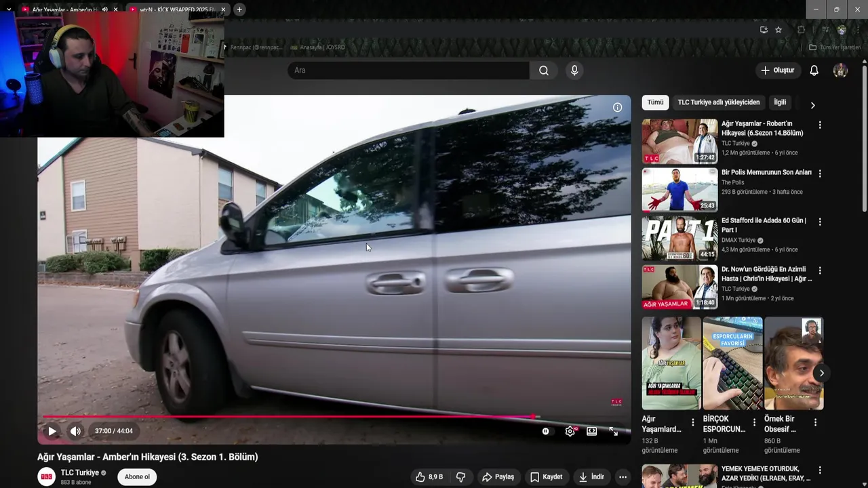Open options for Örnek Bir Obsesif short

815,422
